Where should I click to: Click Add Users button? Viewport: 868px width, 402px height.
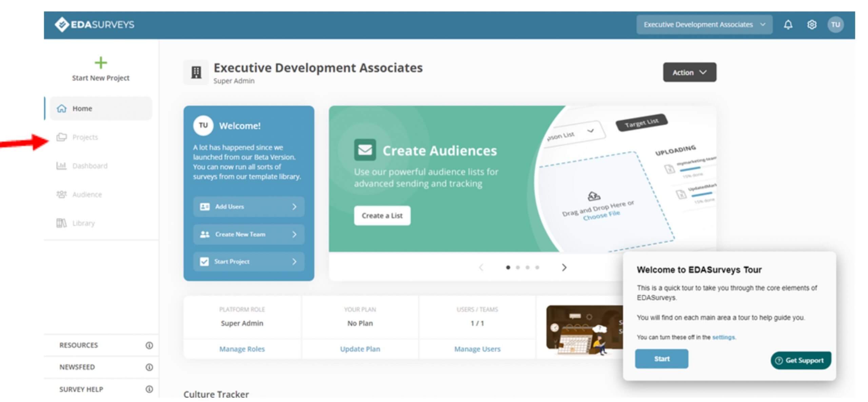pos(249,207)
